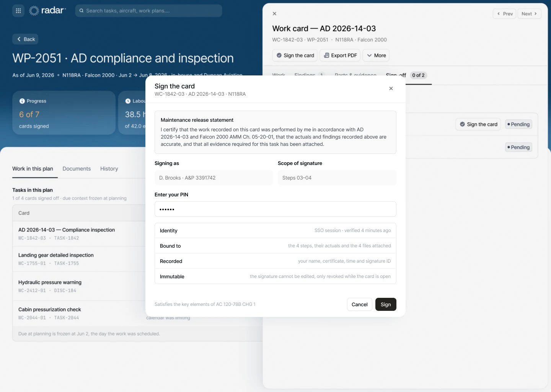551x392 pixels.
Task: Click the radar logo
Action: coord(47,11)
